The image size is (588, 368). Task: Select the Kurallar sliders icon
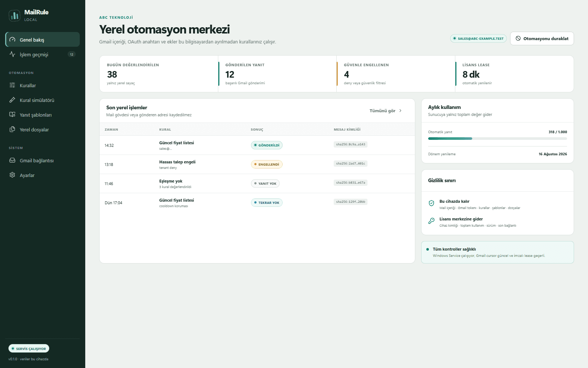(12, 85)
